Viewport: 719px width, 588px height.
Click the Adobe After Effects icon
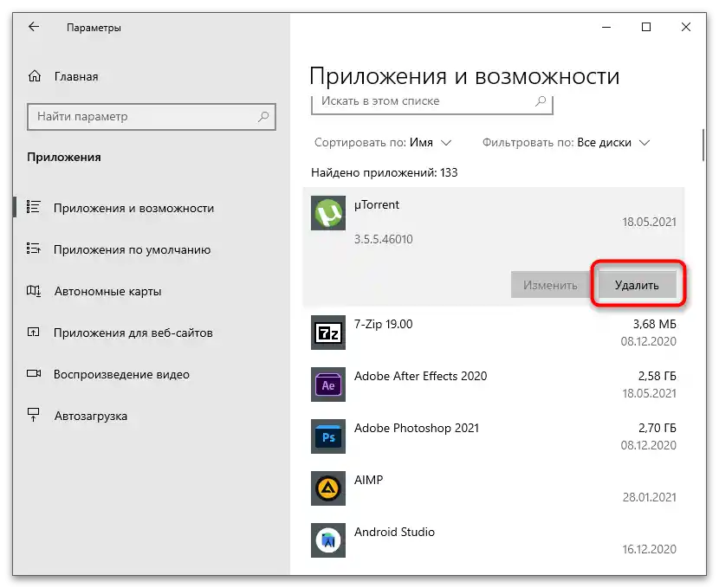tap(327, 384)
